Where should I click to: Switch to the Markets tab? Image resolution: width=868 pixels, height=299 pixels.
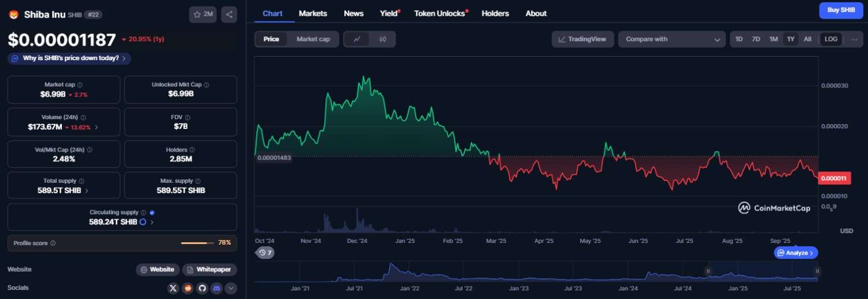point(313,13)
